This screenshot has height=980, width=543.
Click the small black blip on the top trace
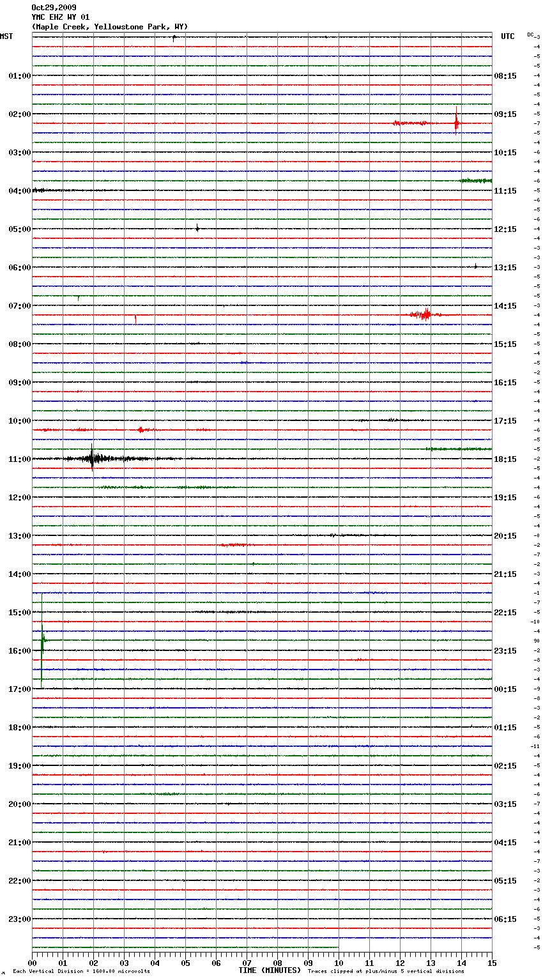174,38
